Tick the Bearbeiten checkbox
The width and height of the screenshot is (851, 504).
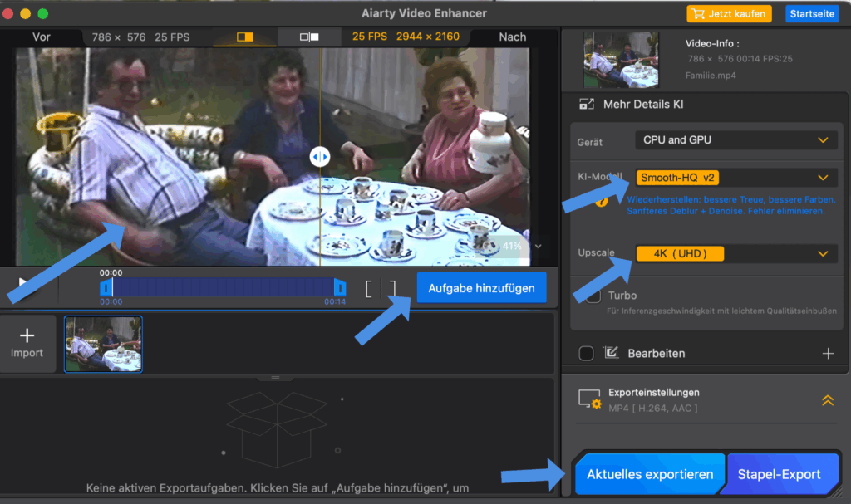(x=586, y=354)
